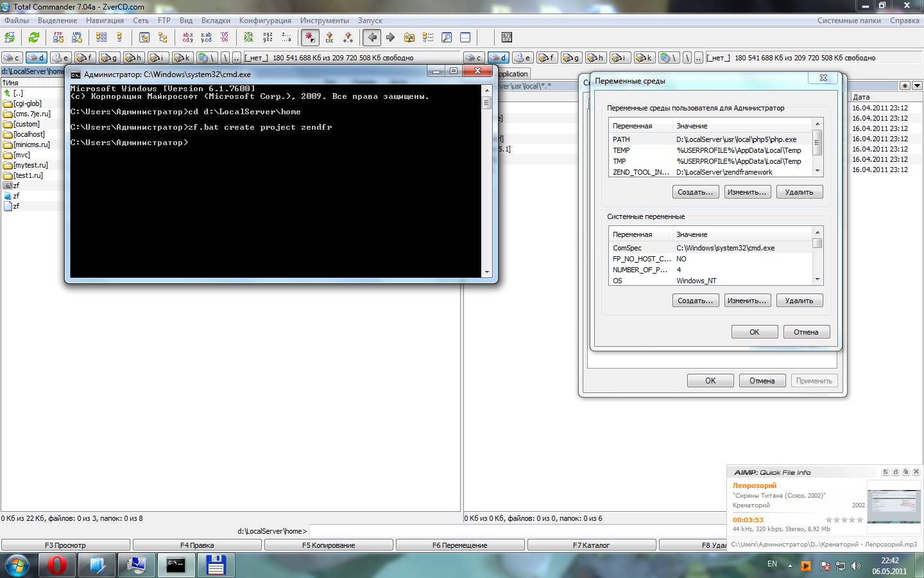Click the EXE programs filter icon
This screenshot has height=578, width=924.
(329, 37)
